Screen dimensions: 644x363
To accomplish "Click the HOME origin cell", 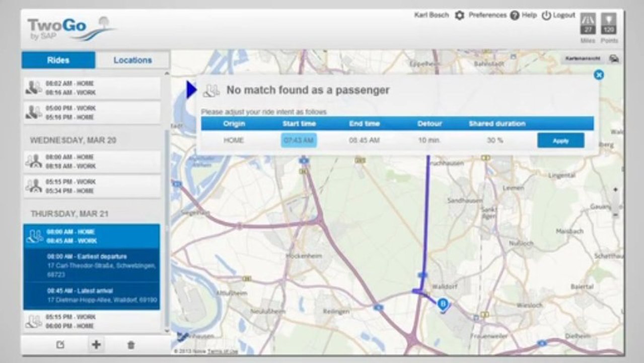I will click(x=234, y=140).
